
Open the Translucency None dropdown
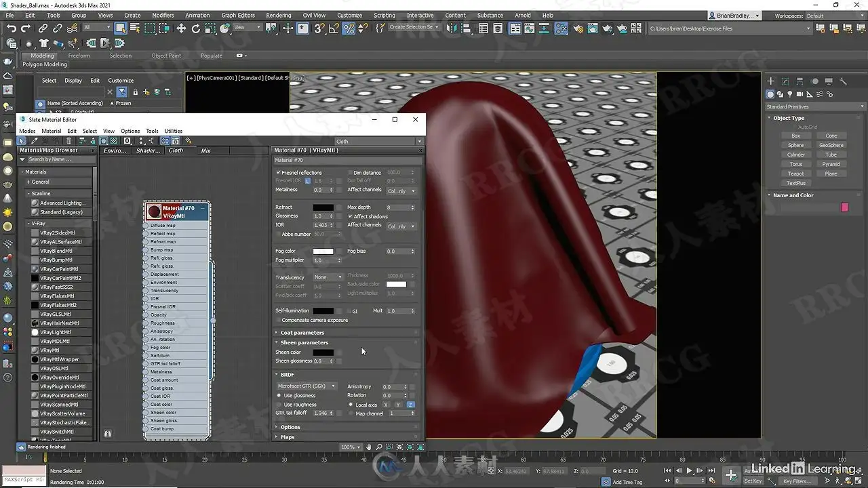[329, 277]
